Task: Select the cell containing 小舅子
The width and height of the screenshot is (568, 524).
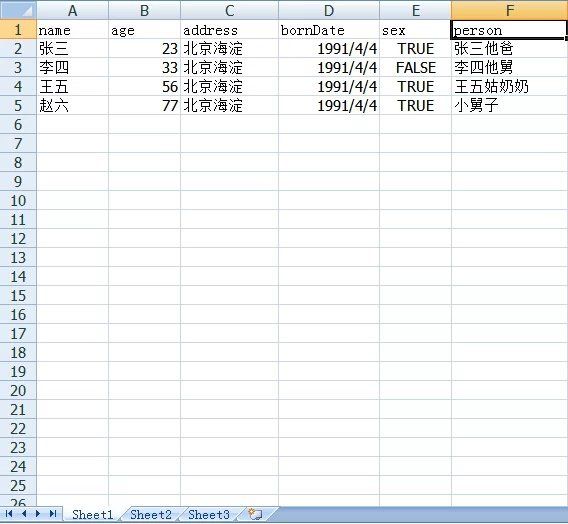Action: pos(509,105)
